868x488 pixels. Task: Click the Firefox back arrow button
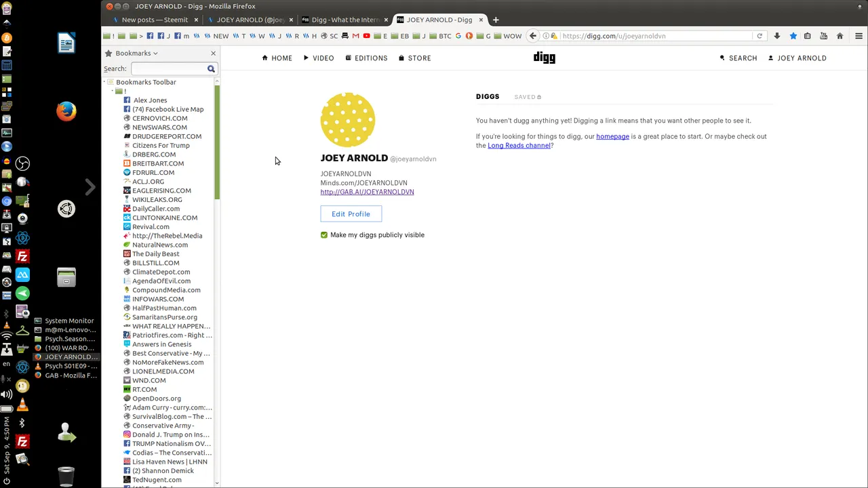coord(533,36)
